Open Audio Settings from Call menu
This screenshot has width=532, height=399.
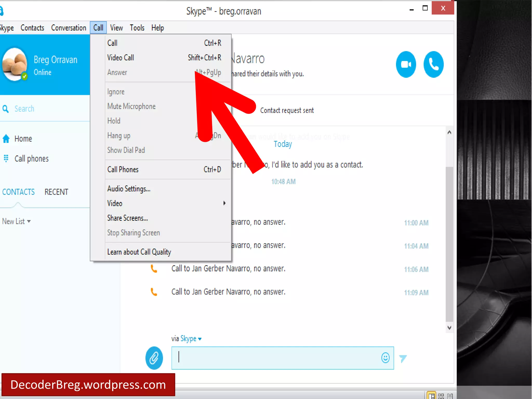164,189
